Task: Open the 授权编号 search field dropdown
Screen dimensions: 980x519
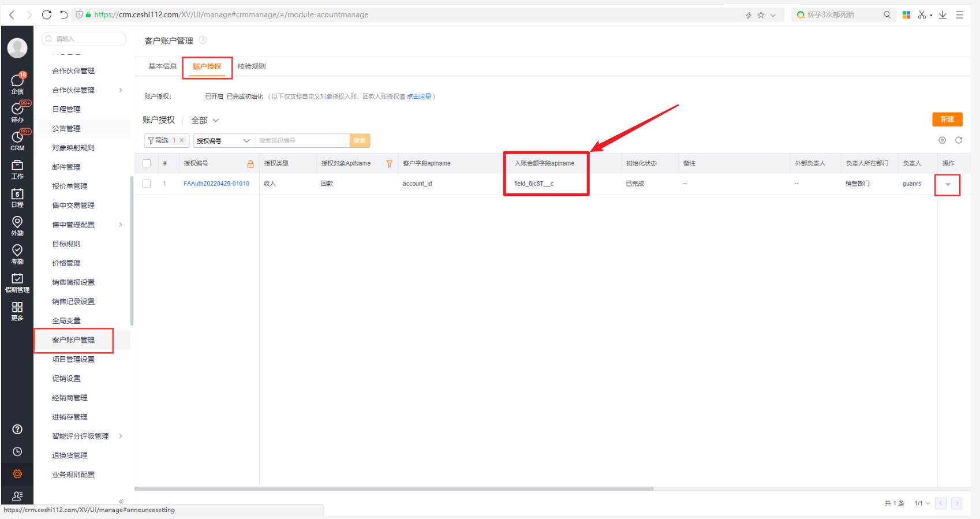Action: pyautogui.click(x=223, y=141)
